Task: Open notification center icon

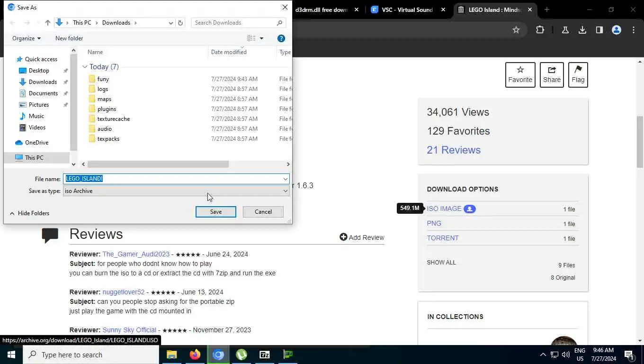Action: pyautogui.click(x=629, y=355)
